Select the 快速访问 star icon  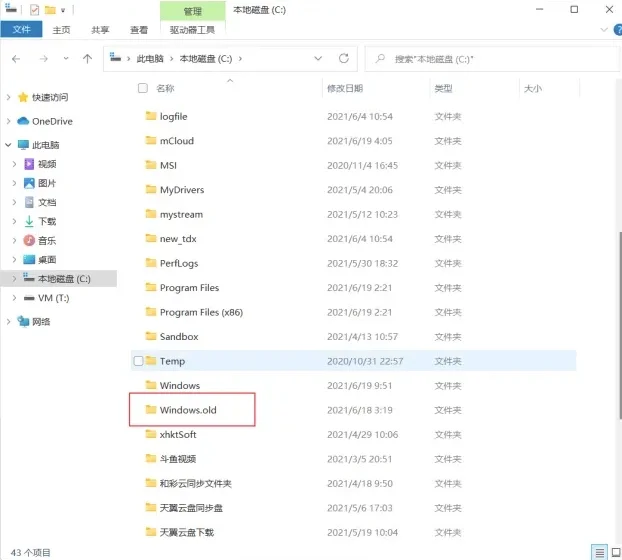(23, 97)
